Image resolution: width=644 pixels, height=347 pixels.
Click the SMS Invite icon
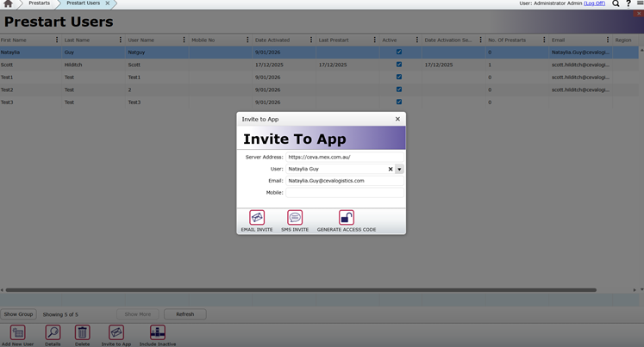[295, 218]
